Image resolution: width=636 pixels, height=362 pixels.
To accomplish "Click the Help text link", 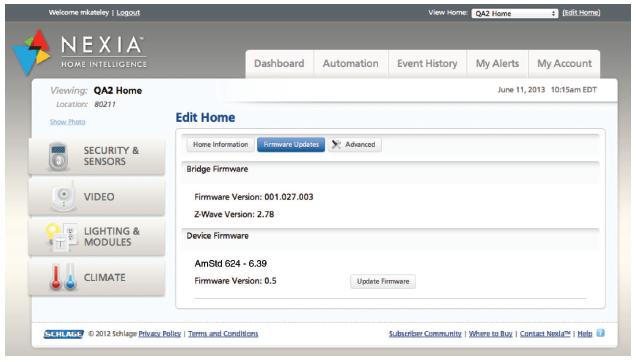I will coord(584,334).
